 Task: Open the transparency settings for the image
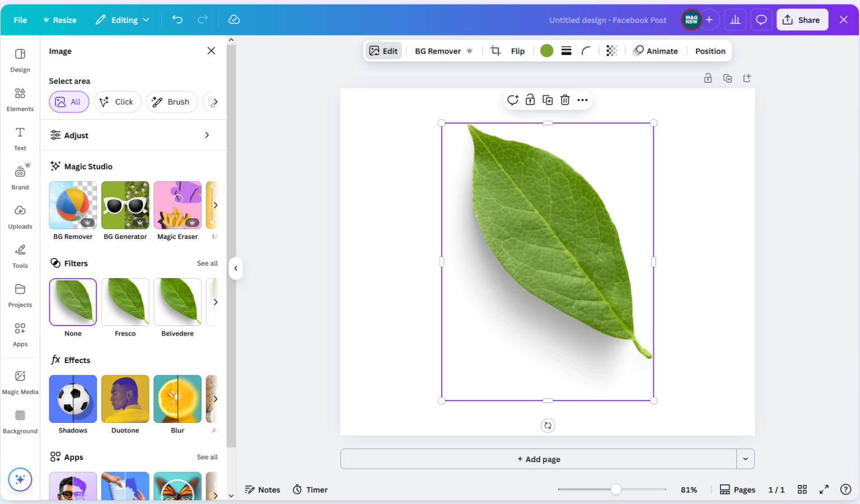(x=611, y=50)
